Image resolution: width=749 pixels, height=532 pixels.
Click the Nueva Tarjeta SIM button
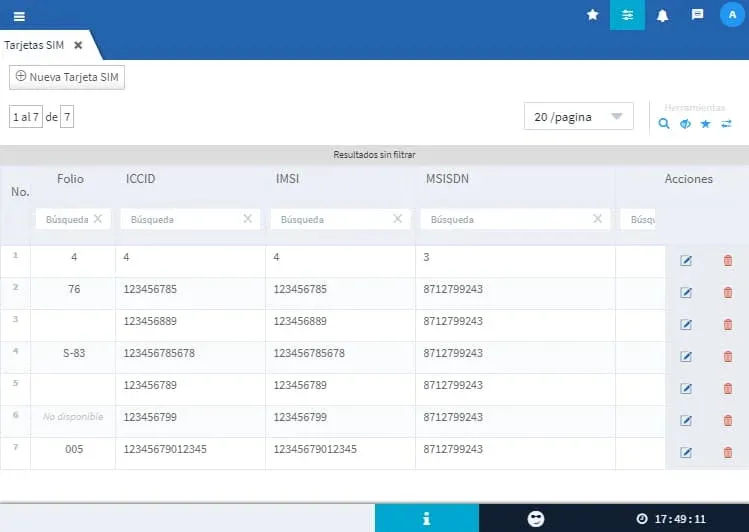click(67, 77)
